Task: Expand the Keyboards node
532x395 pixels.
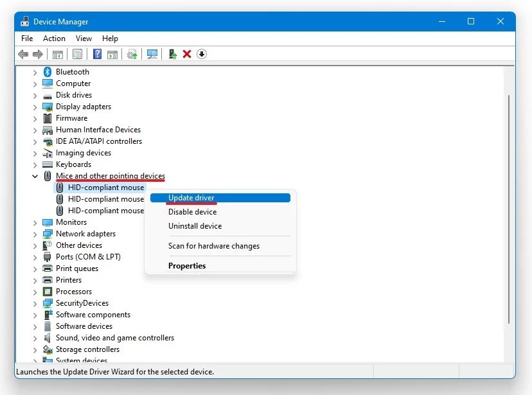Action: click(35, 165)
